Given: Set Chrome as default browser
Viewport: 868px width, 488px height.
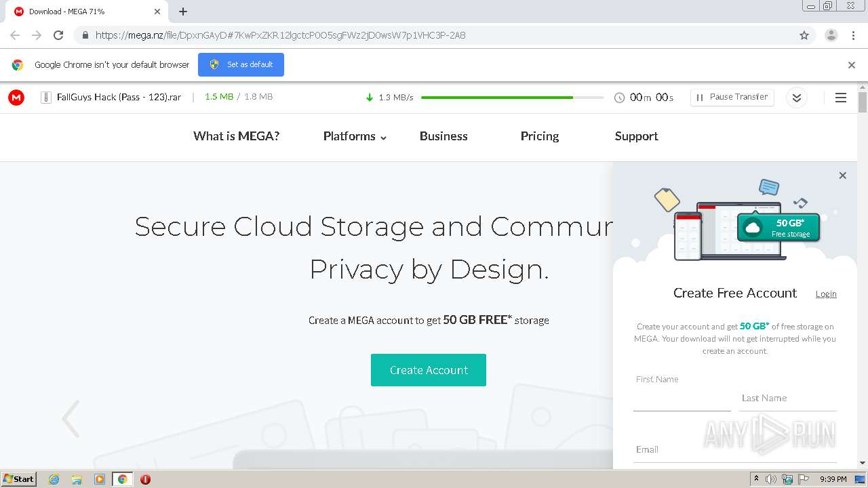Looking at the screenshot, I should (241, 65).
